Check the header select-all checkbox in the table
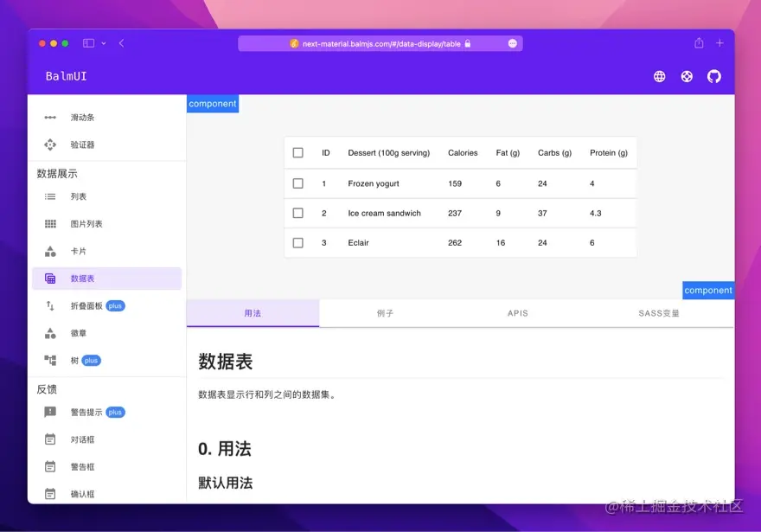Screen dimensions: 761x532 pos(297,152)
